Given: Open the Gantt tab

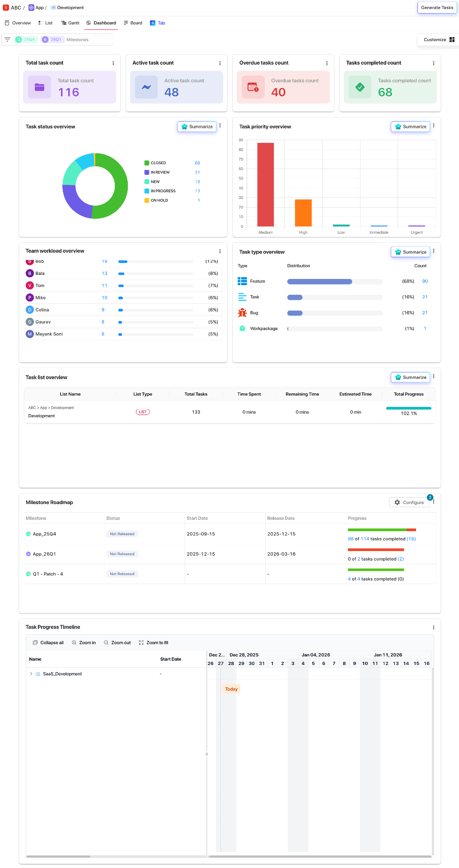Looking at the screenshot, I should (70, 23).
